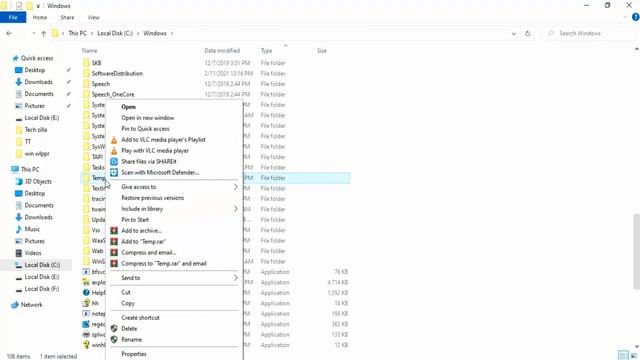Viewport: 640px width, 360px height.
Task: Click the VLC cone icon beside Add to Playlist
Action: click(114, 140)
